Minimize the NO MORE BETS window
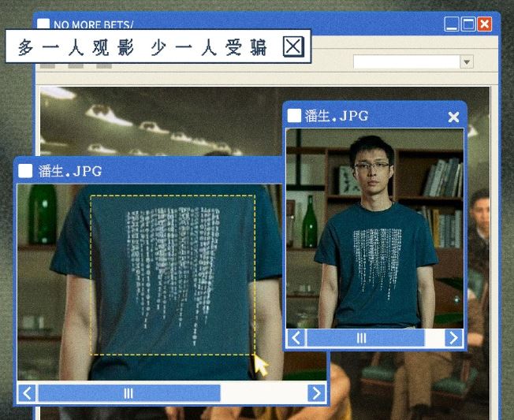Screen dimensions: 514x420 pos(452,24)
